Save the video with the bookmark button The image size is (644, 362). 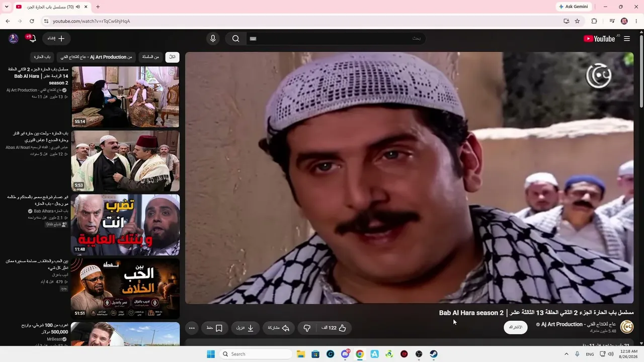tap(215, 328)
